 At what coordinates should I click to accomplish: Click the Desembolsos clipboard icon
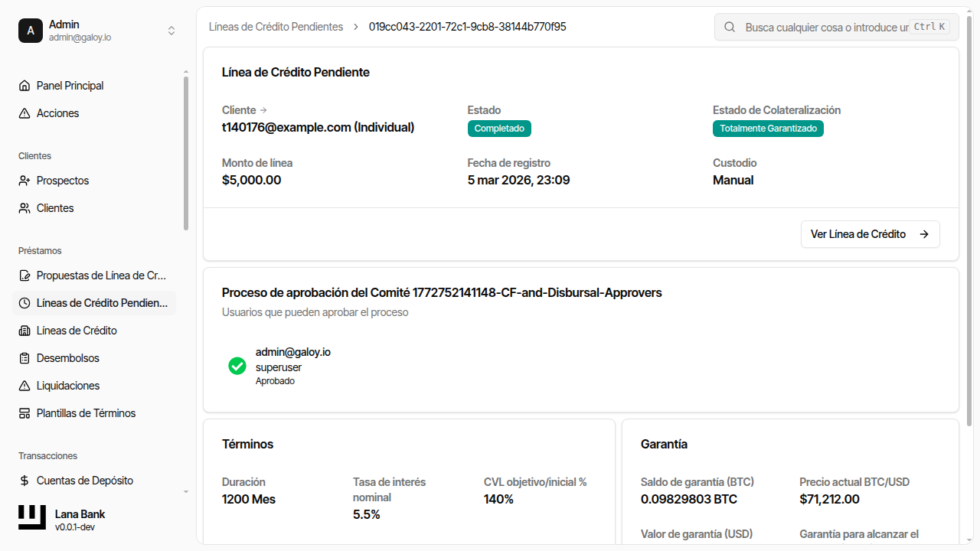pos(24,358)
